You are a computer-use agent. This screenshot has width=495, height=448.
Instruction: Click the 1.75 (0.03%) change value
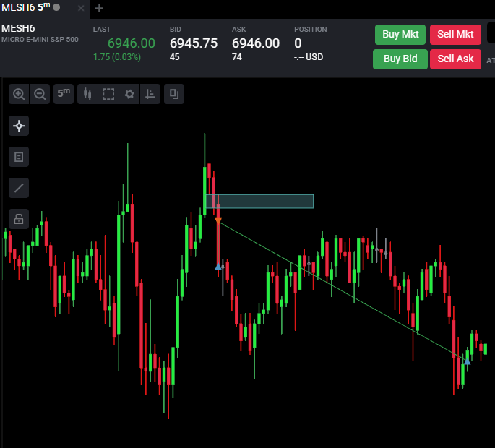(117, 57)
